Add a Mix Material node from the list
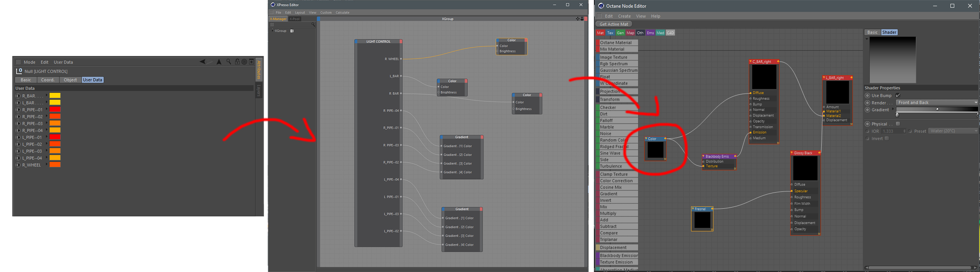This screenshot has width=980, height=272. pos(617,49)
